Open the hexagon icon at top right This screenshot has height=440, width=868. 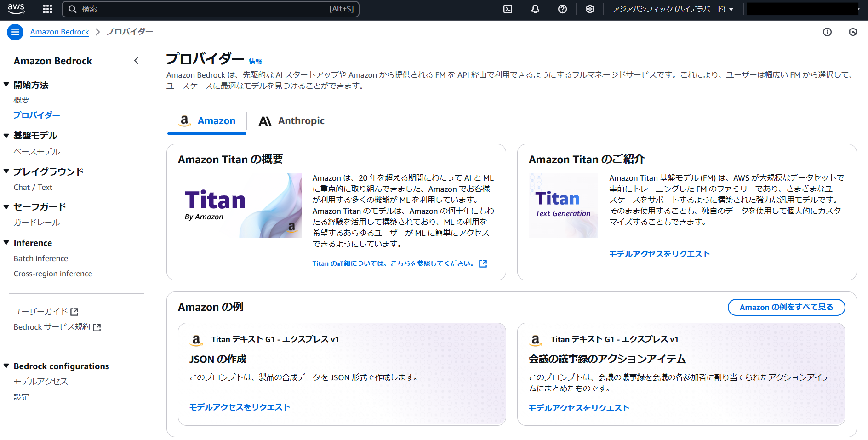point(853,32)
